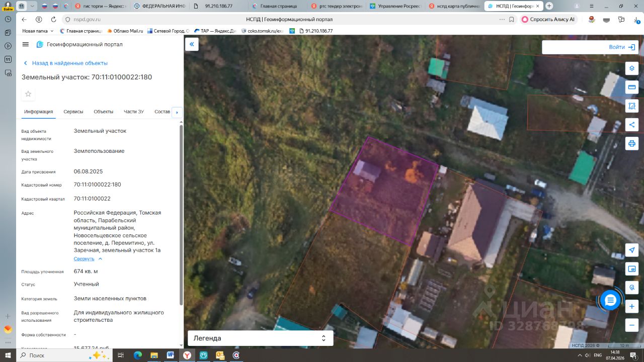Switch to browser tab 'гис торги — Яндекс'
Image resolution: width=644 pixels, height=362 pixels.
point(100,6)
